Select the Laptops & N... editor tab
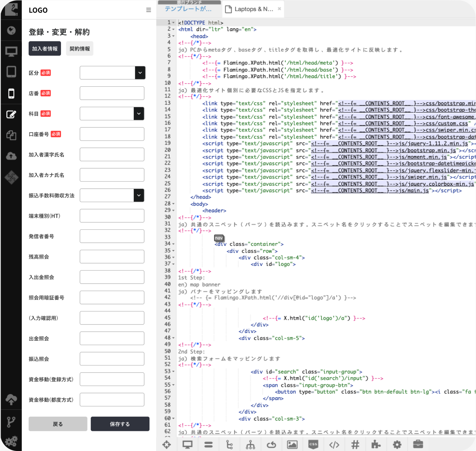476x451 pixels. (253, 9)
